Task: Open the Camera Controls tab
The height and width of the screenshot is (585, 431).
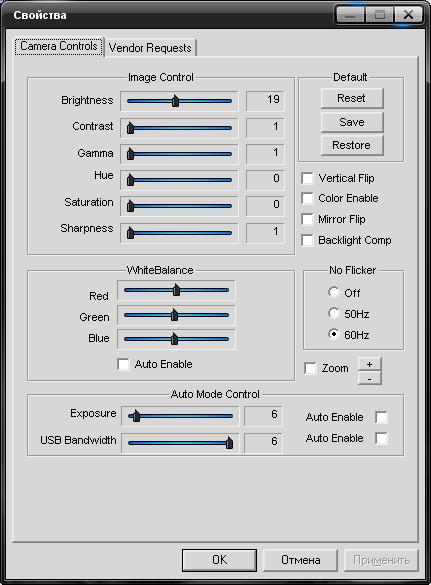Action: pyautogui.click(x=59, y=46)
